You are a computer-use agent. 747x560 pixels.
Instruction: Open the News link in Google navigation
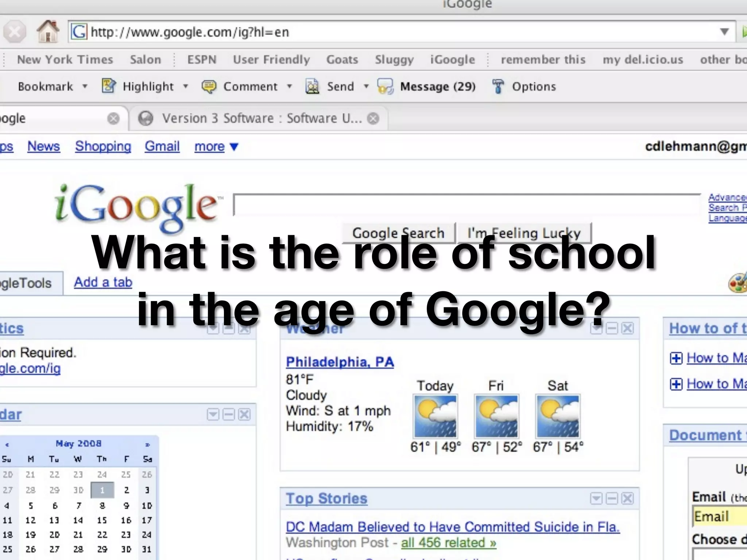[43, 146]
